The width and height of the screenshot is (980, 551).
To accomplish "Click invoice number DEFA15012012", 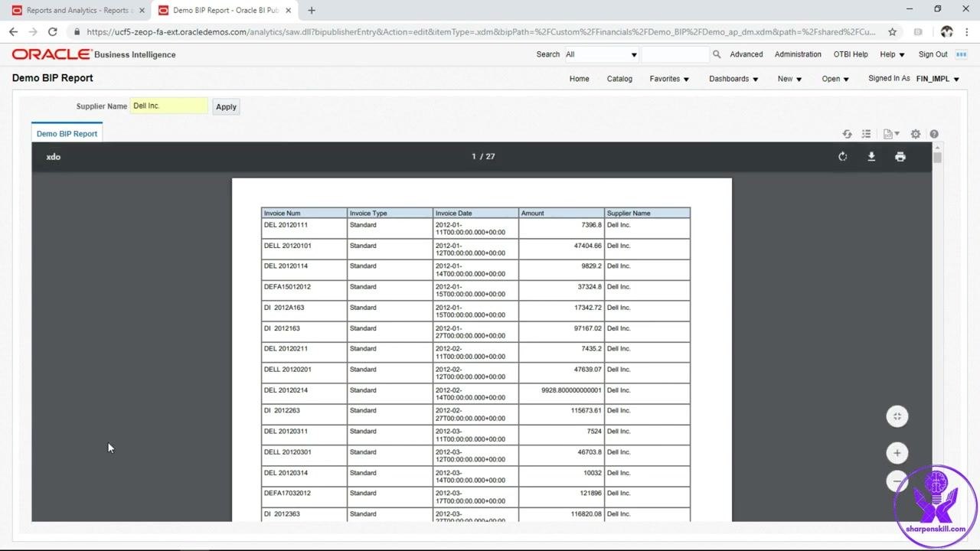I will 287,287.
